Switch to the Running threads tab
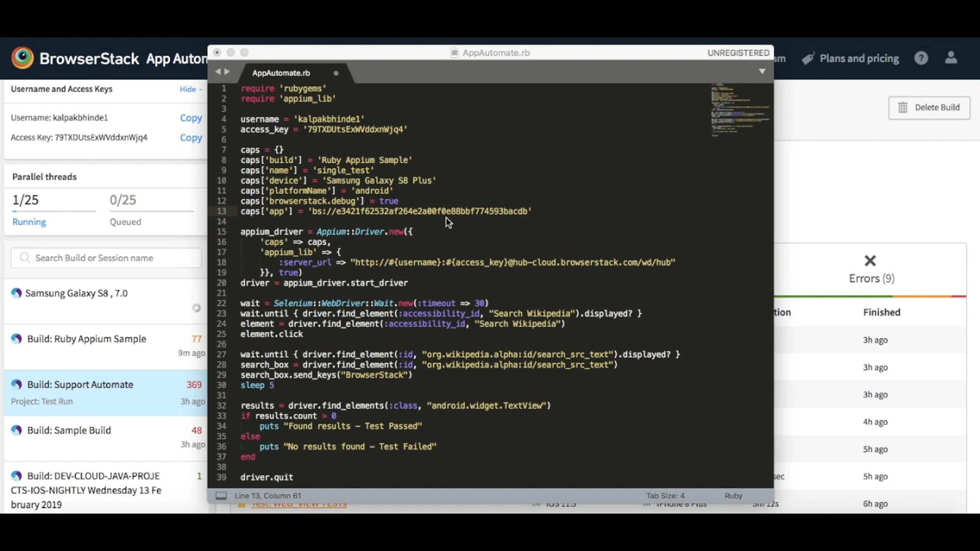 29,222
